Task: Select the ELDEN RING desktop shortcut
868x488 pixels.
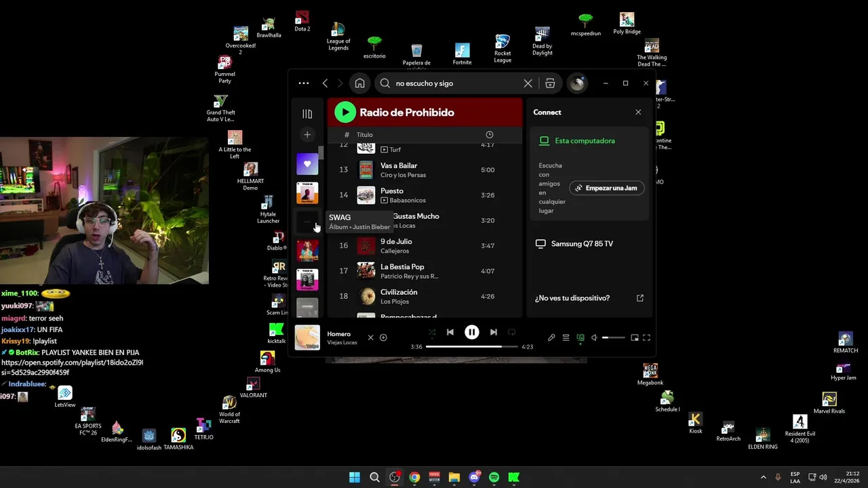Action: (763, 439)
